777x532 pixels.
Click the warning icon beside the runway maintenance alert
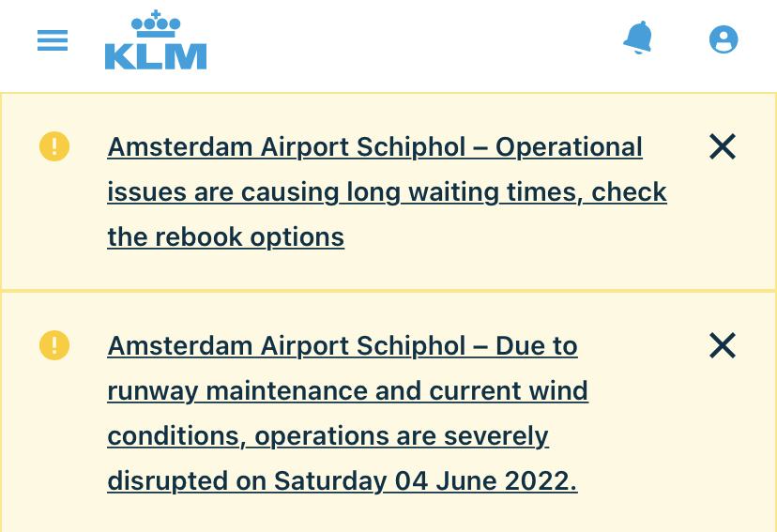[x=54, y=345]
